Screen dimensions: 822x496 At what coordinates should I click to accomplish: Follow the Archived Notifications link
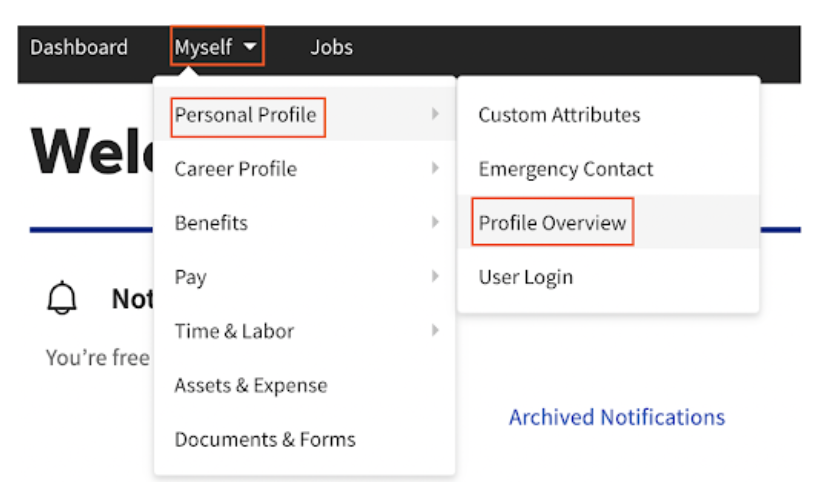coord(617,417)
